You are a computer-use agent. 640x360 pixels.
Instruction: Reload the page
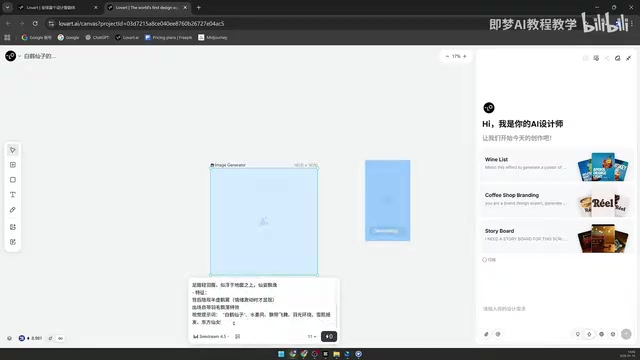35,24
